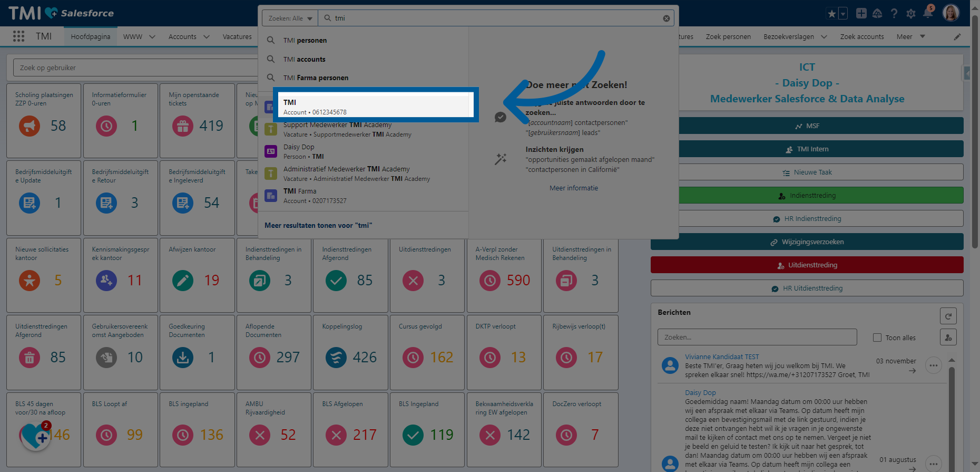This screenshot has width=980, height=472.
Task: Open Koppelingslog icon tile
Action: pos(336,358)
